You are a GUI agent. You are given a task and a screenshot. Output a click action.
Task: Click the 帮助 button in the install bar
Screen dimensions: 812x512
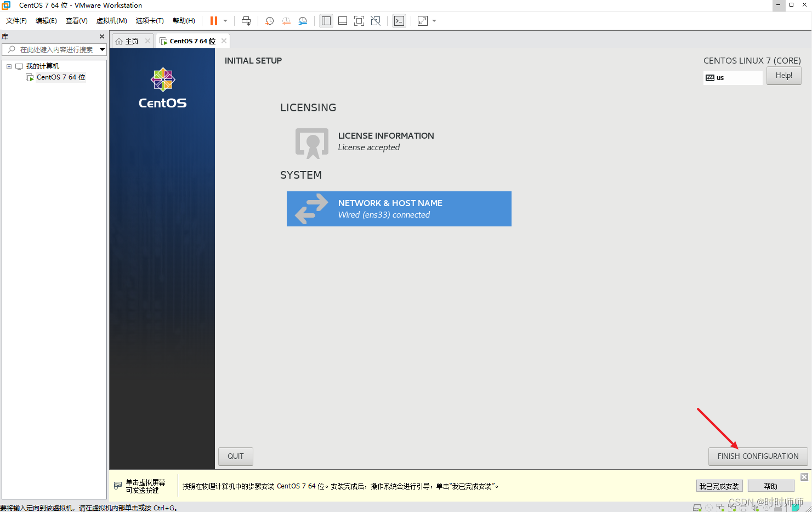[771, 486]
